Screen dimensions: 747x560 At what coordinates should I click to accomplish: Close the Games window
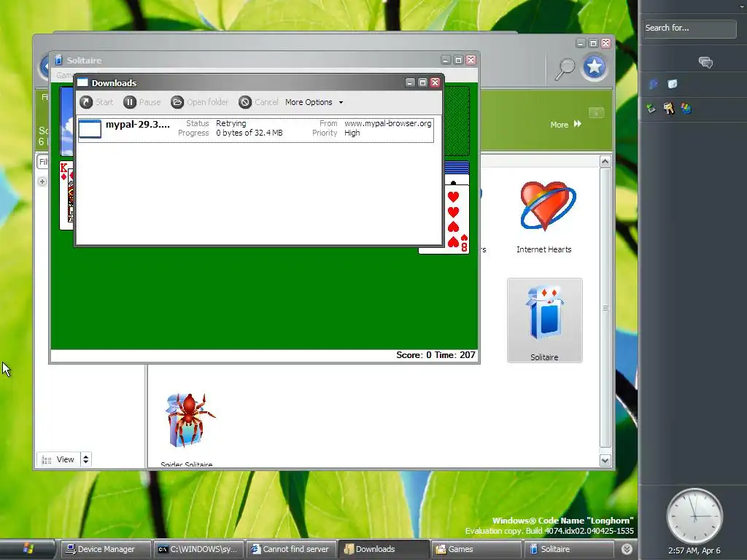pos(606,43)
